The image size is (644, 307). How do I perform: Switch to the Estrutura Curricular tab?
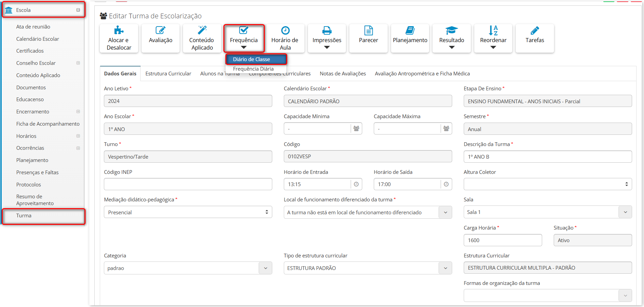pyautogui.click(x=168, y=74)
